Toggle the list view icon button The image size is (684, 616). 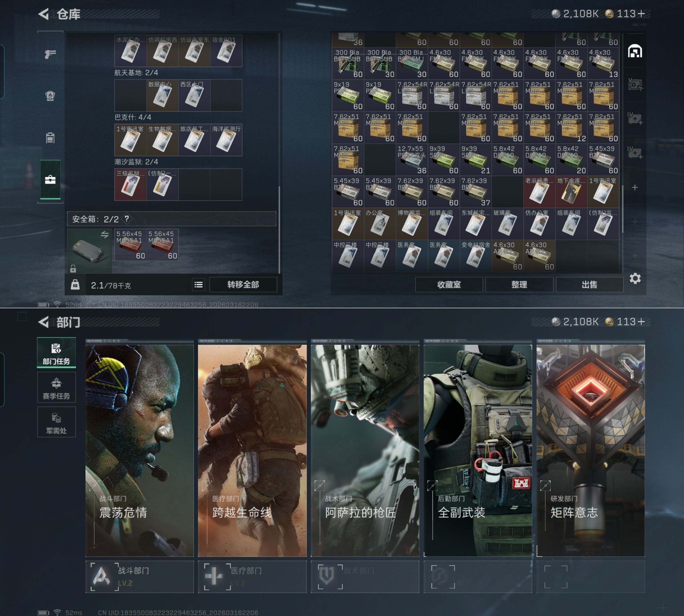tap(199, 285)
